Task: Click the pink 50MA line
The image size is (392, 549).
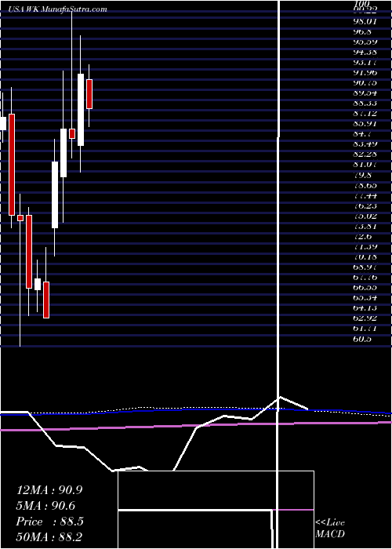Action: coord(196,426)
